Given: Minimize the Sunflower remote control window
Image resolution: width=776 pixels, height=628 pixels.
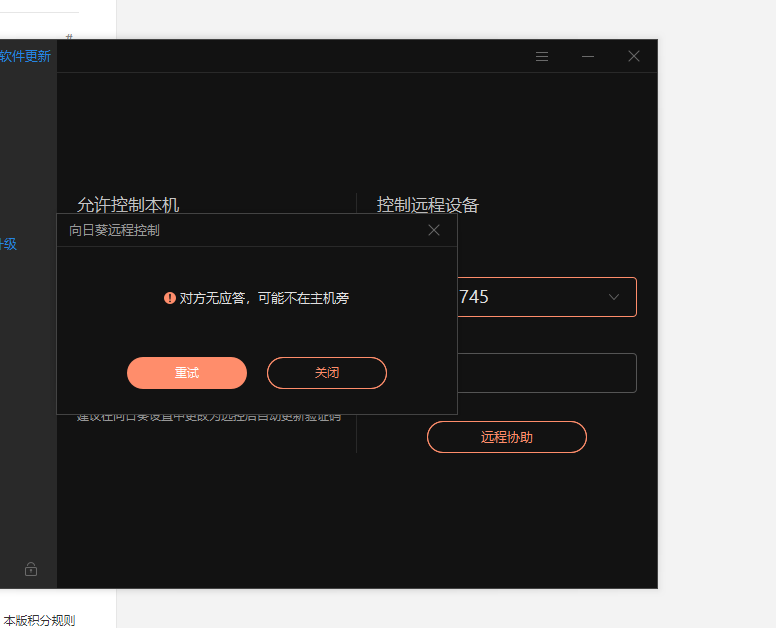Looking at the screenshot, I should tap(588, 56).
